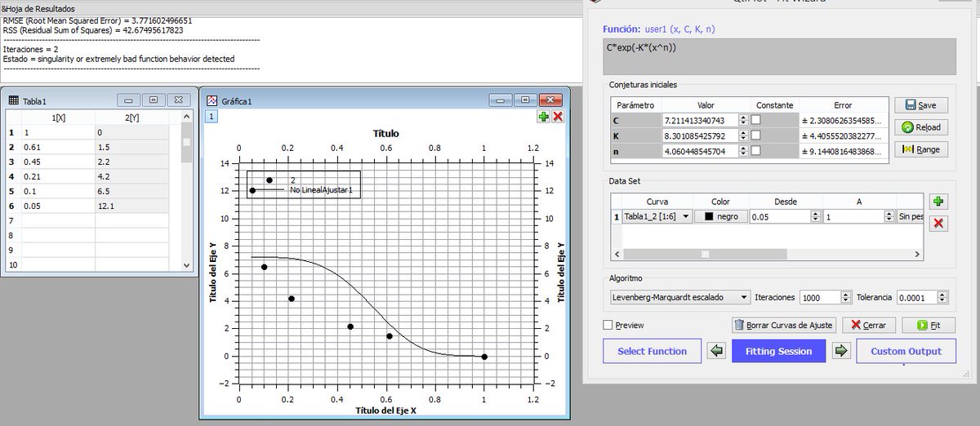
Task: Save the initial guesses with the Save button
Action: [x=921, y=105]
